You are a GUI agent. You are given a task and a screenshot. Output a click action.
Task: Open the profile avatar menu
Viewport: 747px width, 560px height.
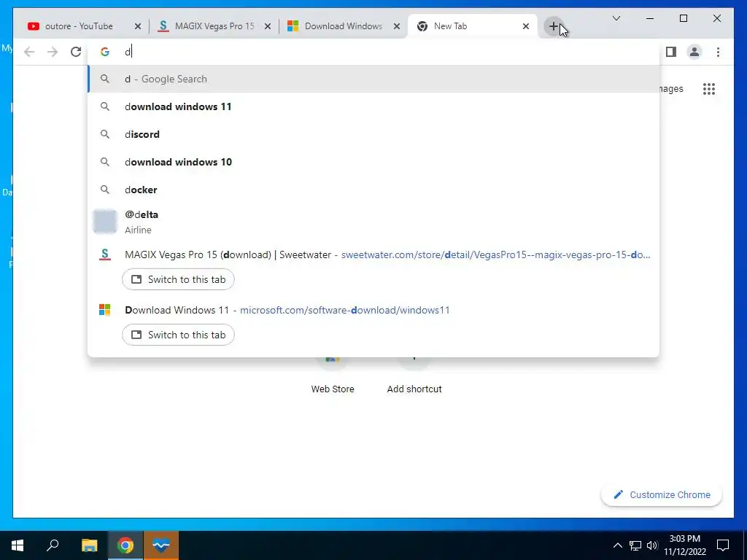point(694,52)
